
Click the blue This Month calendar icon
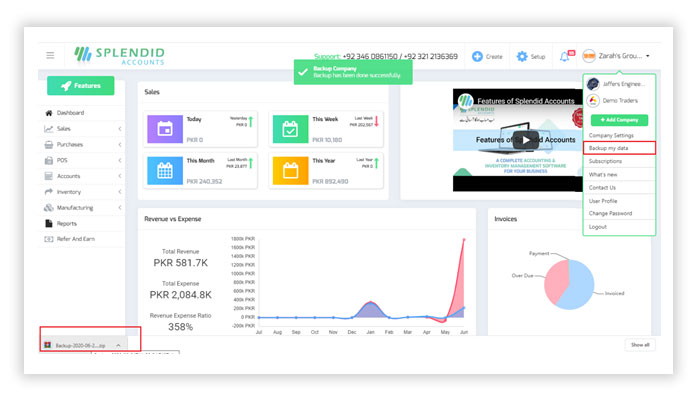click(165, 171)
